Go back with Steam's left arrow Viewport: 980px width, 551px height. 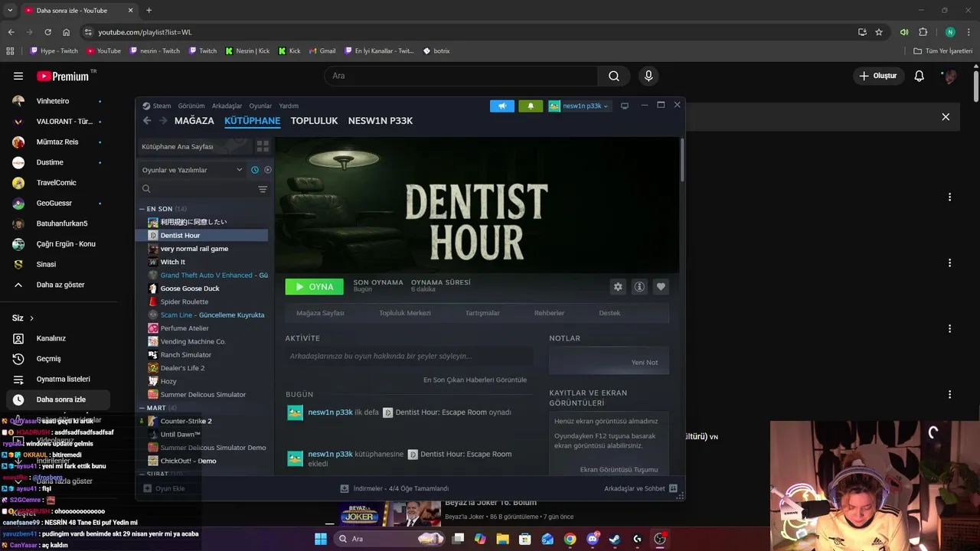click(147, 121)
